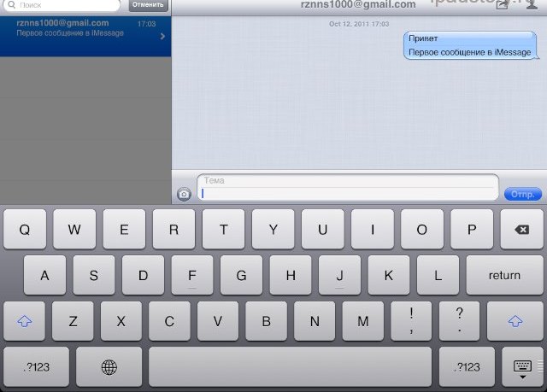Screen dimensions: 547x392
Task: Tap the Q key
Action: [x=25, y=229]
